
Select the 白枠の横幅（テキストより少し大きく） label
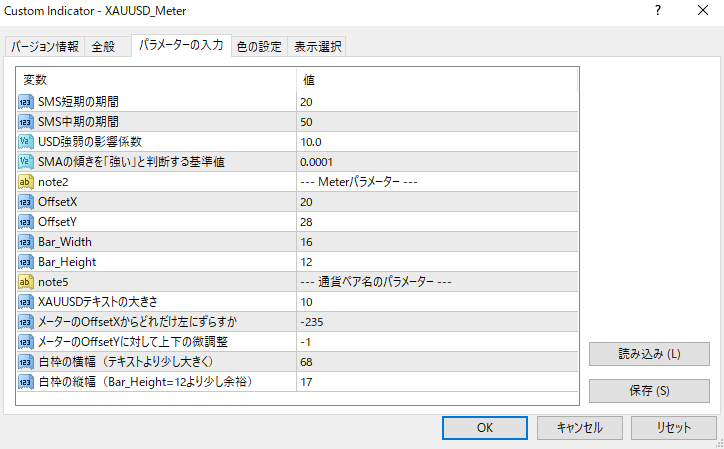click(126, 362)
